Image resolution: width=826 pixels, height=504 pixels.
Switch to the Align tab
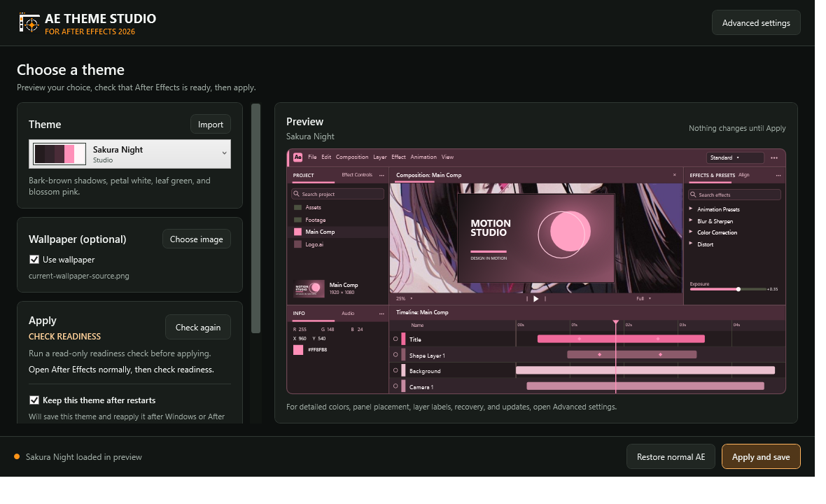(744, 175)
